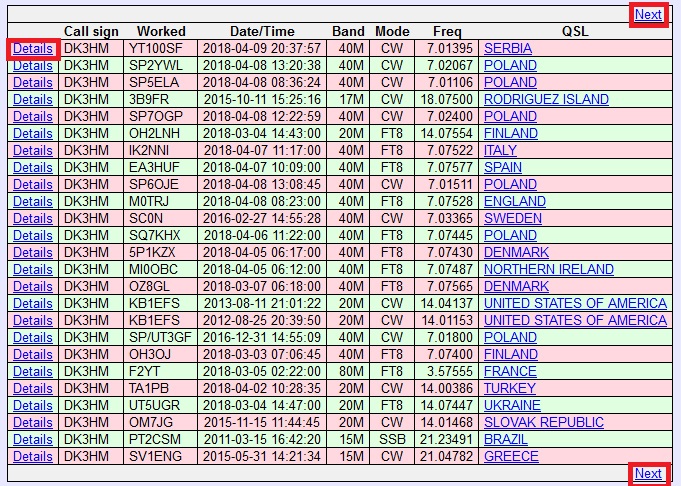Open Details for the SP/UT3GF contact
Viewport: 681px width, 486px height.
click(x=33, y=337)
